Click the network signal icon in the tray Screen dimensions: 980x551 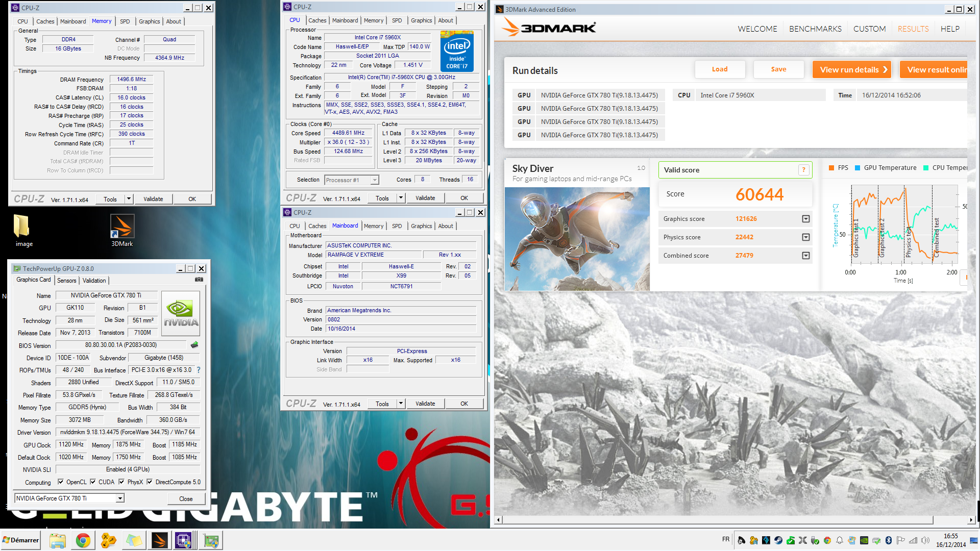coord(913,540)
